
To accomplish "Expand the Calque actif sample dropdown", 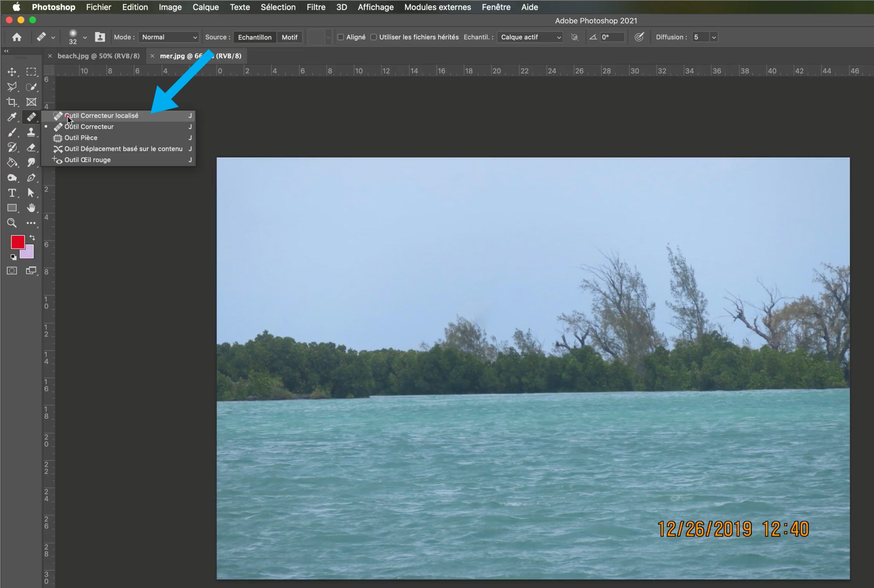I will click(530, 37).
